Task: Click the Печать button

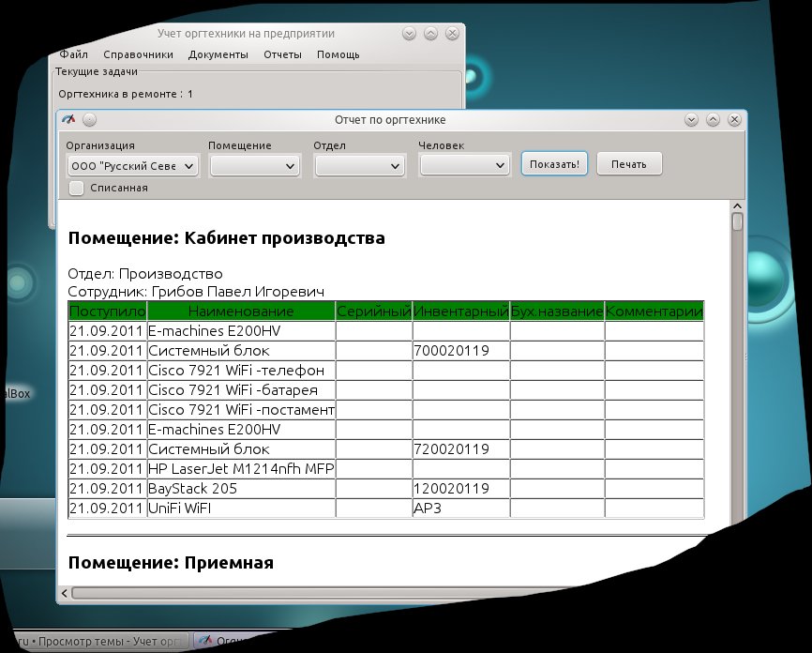Action: tap(629, 163)
